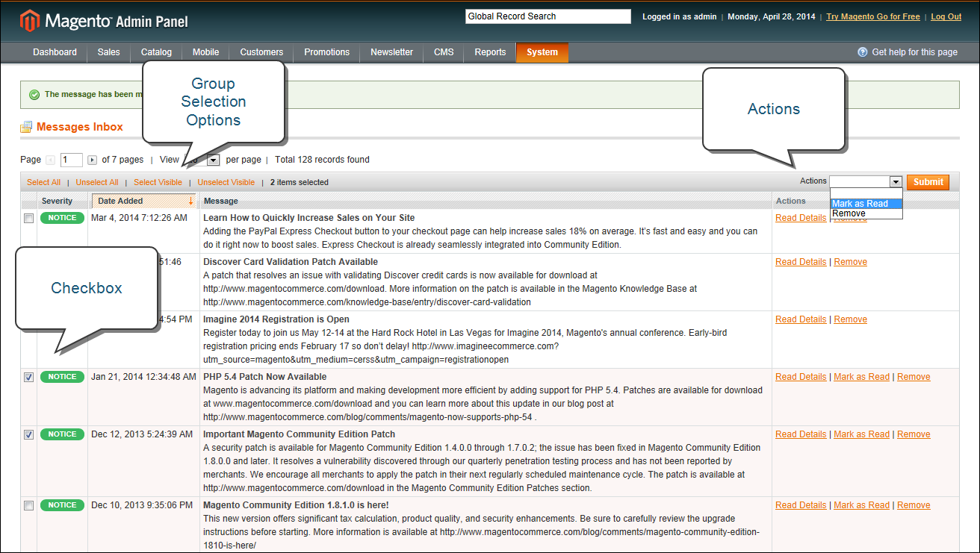This screenshot has height=553, width=980.
Task: Click the Messages Inbox heading icon
Action: pos(26,127)
